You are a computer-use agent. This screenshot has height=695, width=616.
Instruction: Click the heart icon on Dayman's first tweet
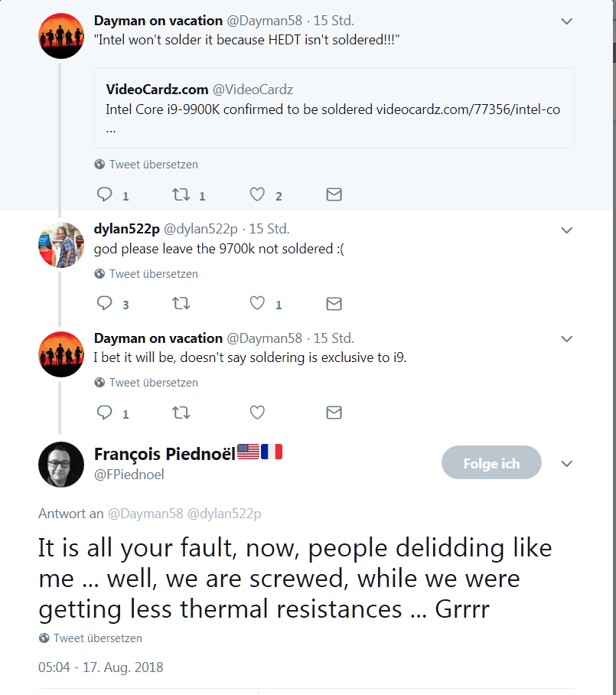(x=257, y=194)
